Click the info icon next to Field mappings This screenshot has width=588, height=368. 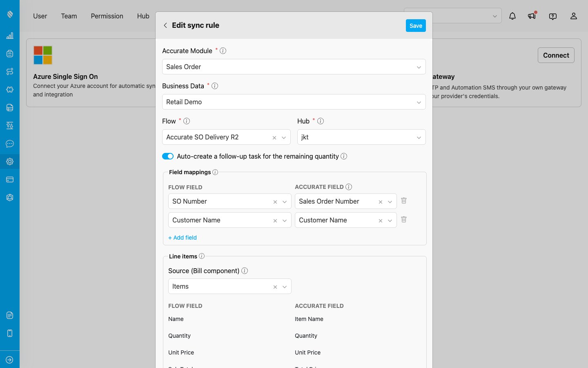(215, 172)
